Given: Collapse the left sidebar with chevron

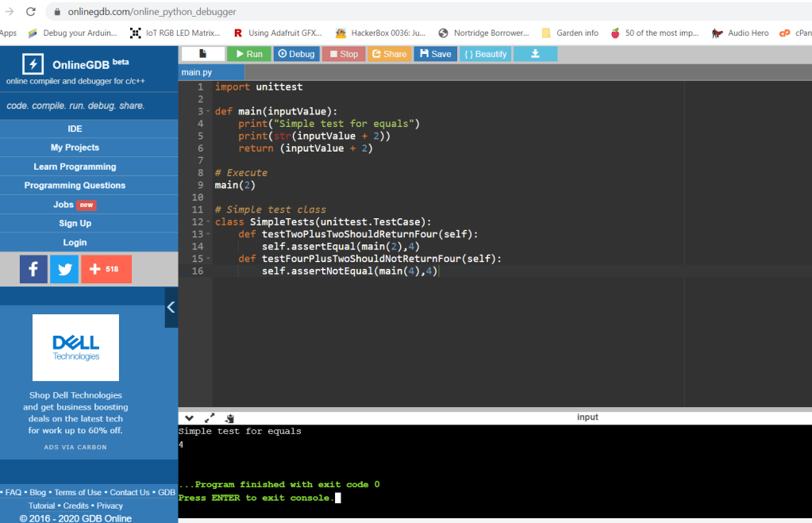Looking at the screenshot, I should coord(171,307).
